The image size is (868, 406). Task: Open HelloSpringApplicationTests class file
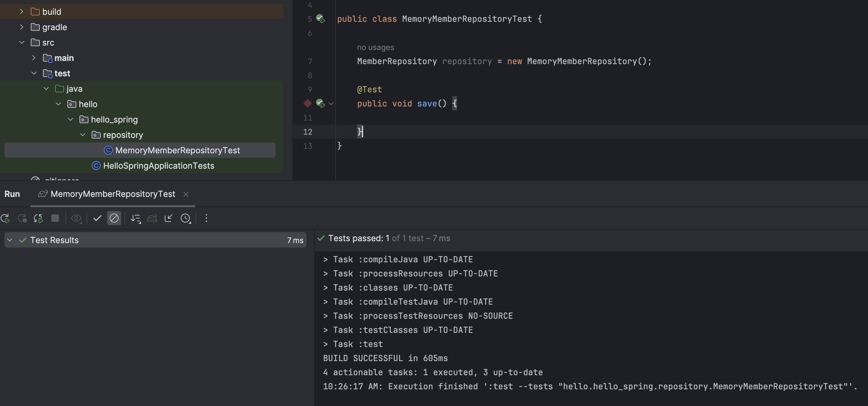click(x=158, y=165)
